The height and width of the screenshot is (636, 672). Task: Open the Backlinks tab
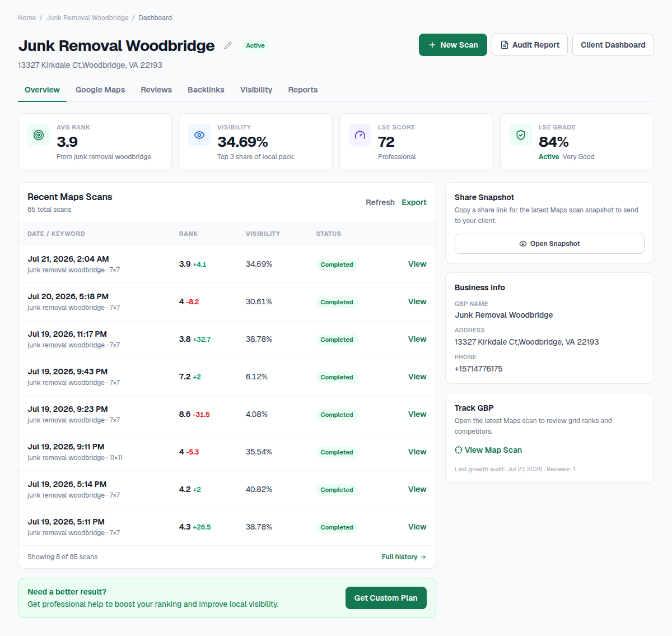pyautogui.click(x=206, y=90)
